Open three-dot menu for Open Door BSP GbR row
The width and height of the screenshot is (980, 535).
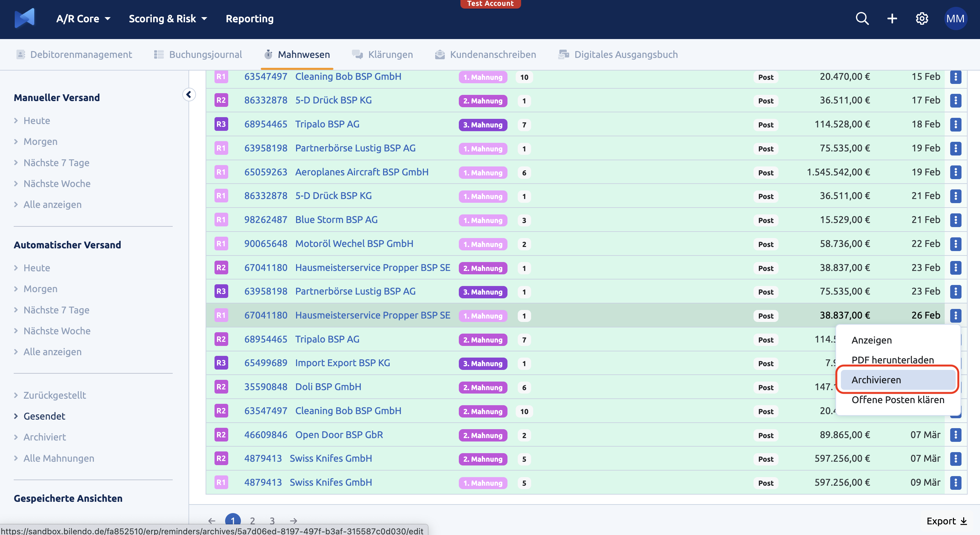point(956,435)
